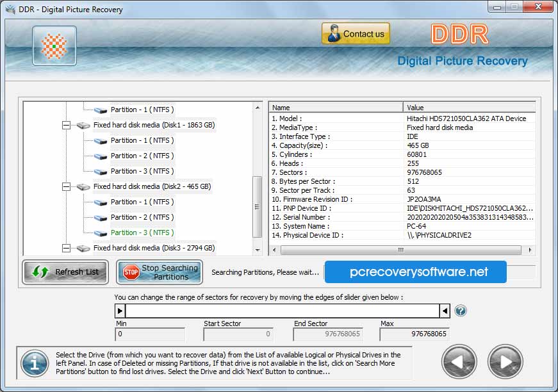Click the left sector slider handle
Image resolution: width=558 pixels, height=392 pixels.
tap(120, 311)
